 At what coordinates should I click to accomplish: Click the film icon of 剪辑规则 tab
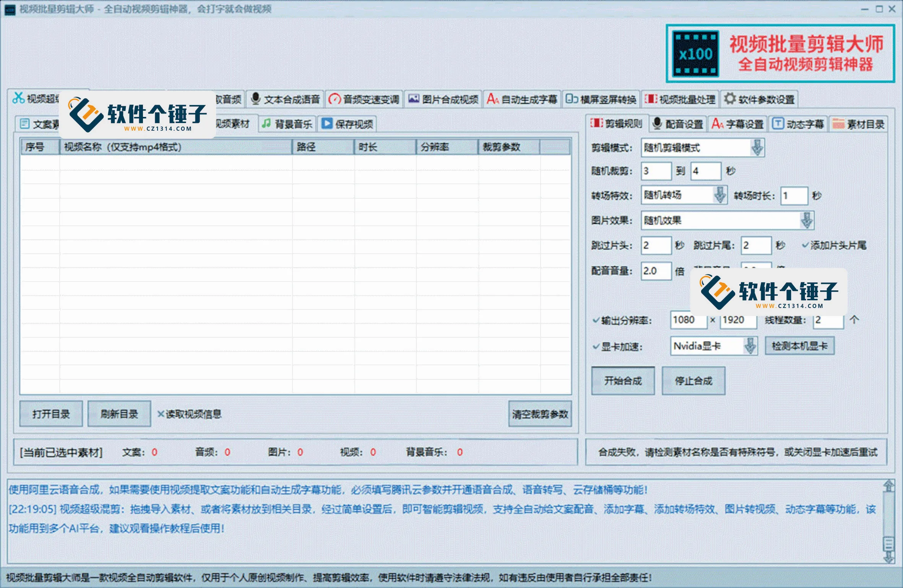coord(596,123)
